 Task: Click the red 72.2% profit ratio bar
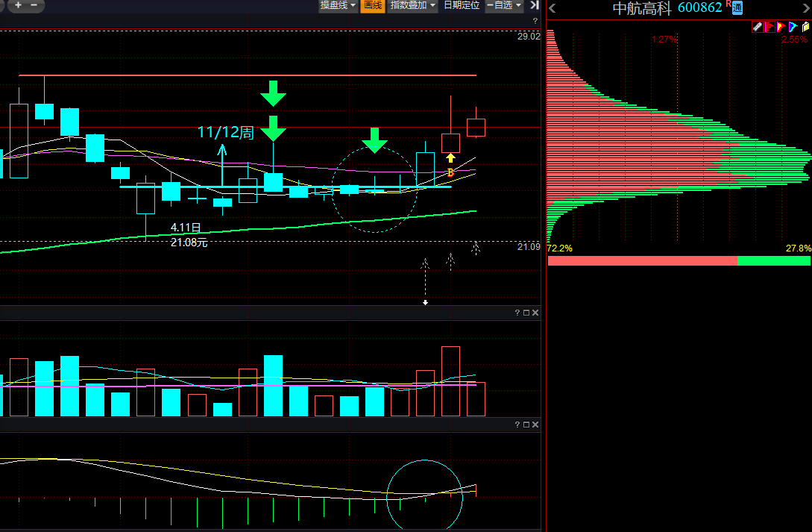click(642, 260)
